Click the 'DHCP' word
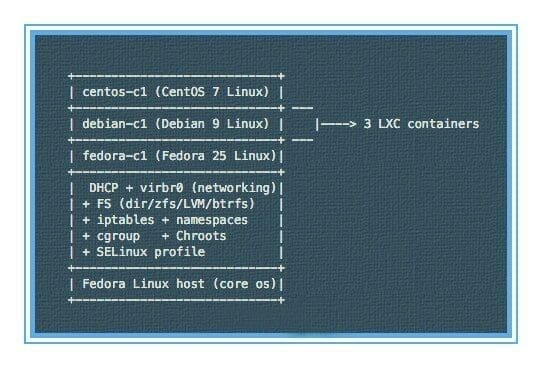Screen dimensions: 542x368 (x=104, y=188)
